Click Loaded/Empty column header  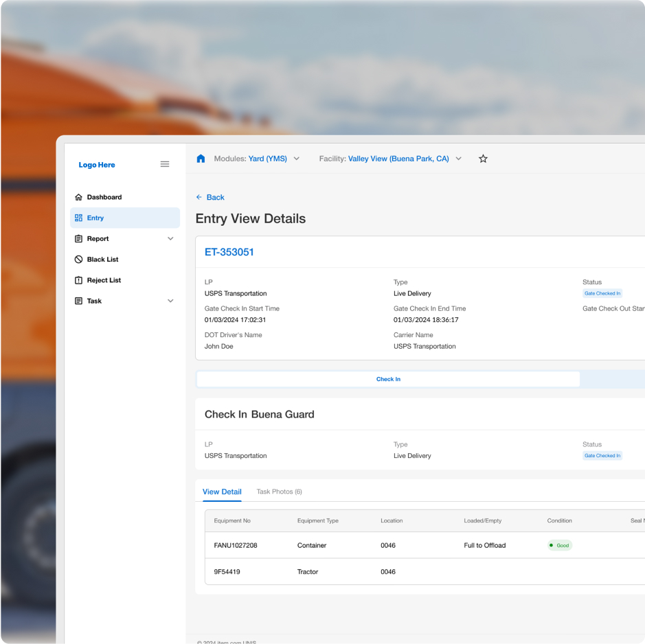coord(482,520)
